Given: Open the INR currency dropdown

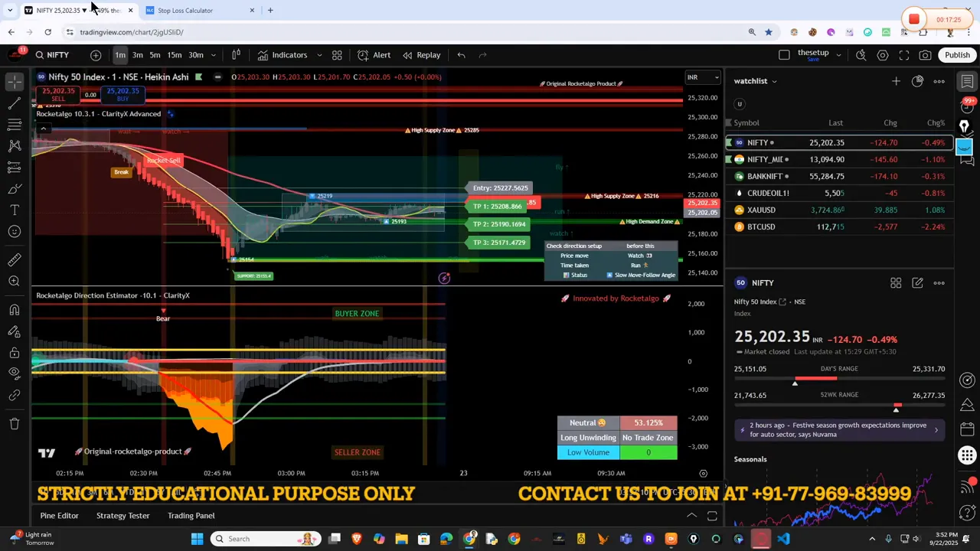Looking at the screenshot, I should (x=703, y=77).
